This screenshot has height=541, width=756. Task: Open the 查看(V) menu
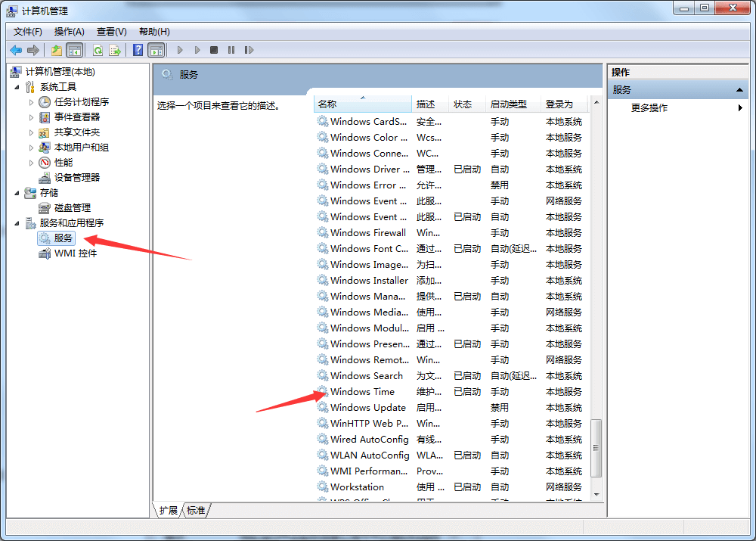point(111,32)
